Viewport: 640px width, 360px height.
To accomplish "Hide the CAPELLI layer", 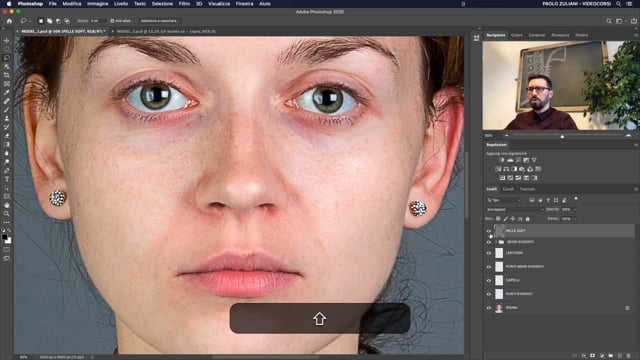I will coord(489,280).
